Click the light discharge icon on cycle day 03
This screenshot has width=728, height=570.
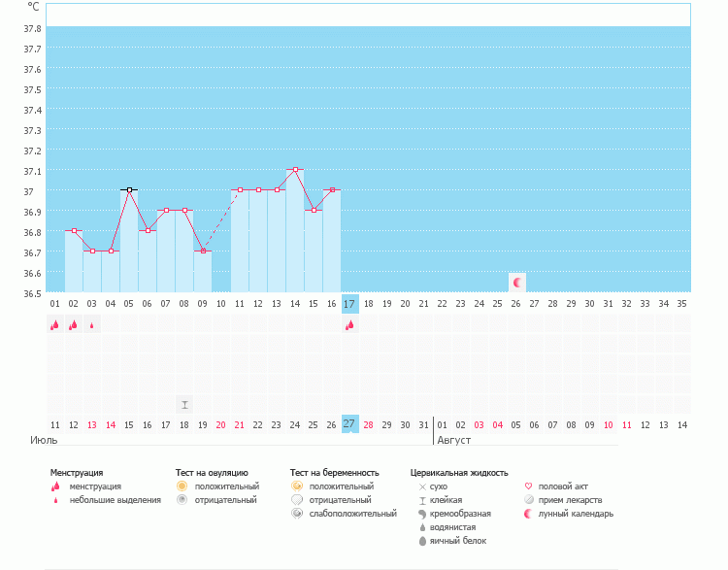point(91,325)
